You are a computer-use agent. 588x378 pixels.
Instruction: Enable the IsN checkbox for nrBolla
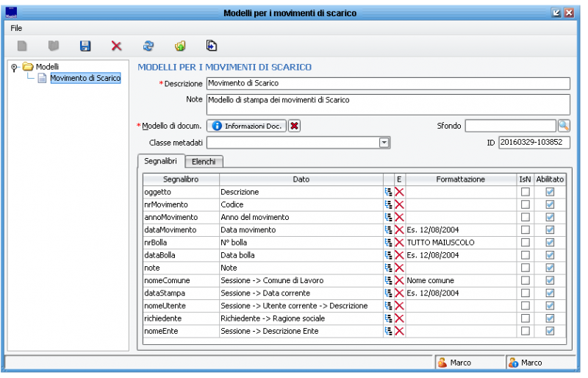click(525, 243)
